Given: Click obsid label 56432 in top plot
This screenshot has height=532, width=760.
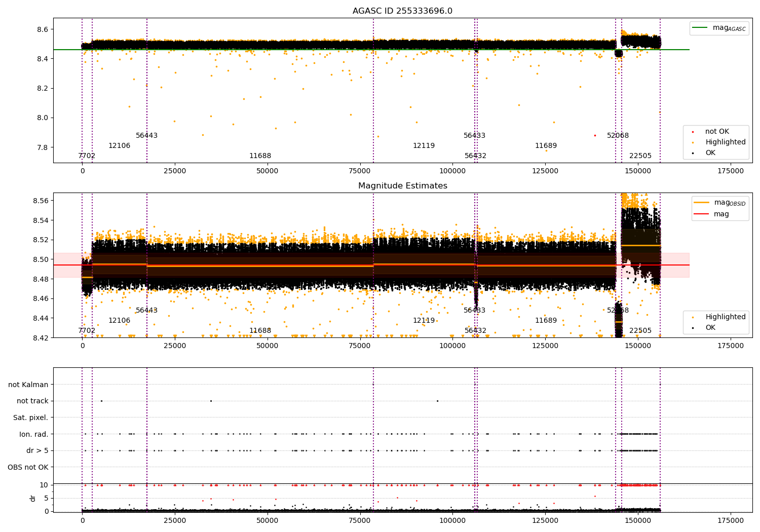Looking at the screenshot, I should click(x=475, y=156).
